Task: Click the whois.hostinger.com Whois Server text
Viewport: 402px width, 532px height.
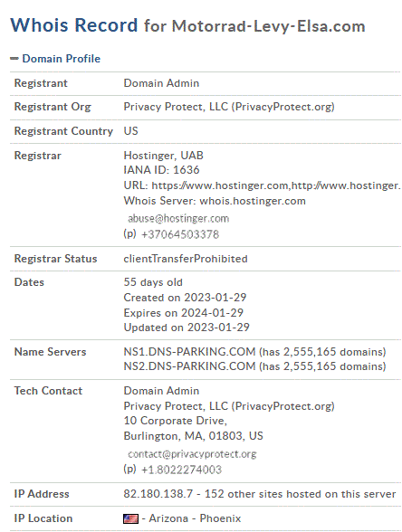Action: [x=253, y=201]
